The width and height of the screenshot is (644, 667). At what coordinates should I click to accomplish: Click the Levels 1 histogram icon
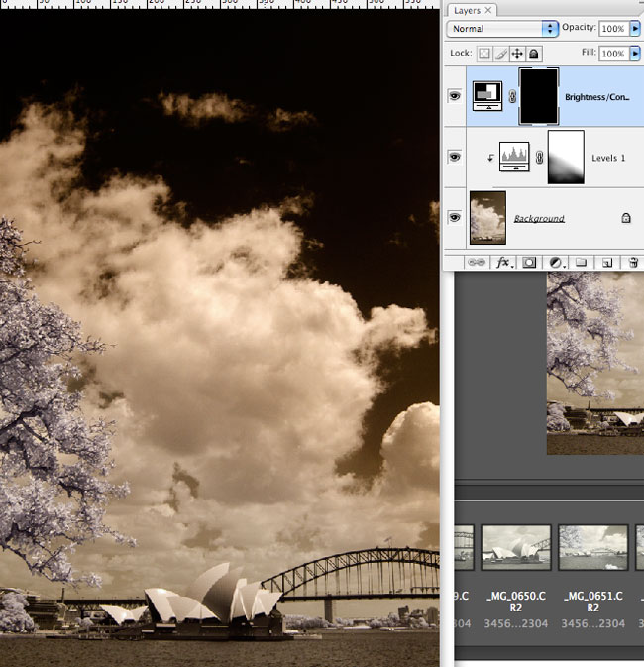tap(513, 157)
